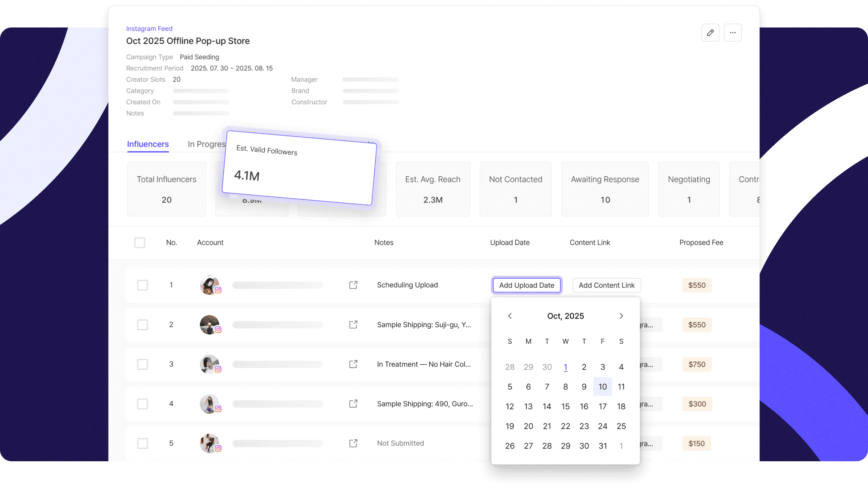Click the Add Content Link button
The image size is (868, 488).
pyautogui.click(x=607, y=285)
